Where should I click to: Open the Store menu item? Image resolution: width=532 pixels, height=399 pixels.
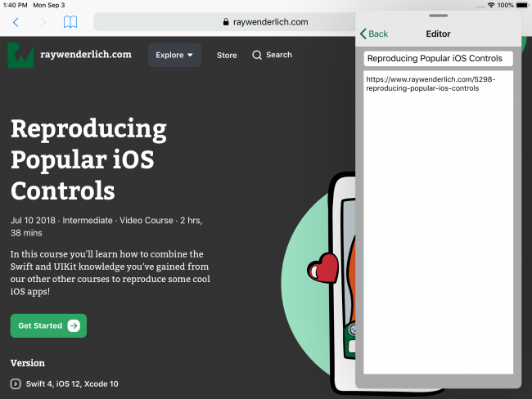point(227,55)
